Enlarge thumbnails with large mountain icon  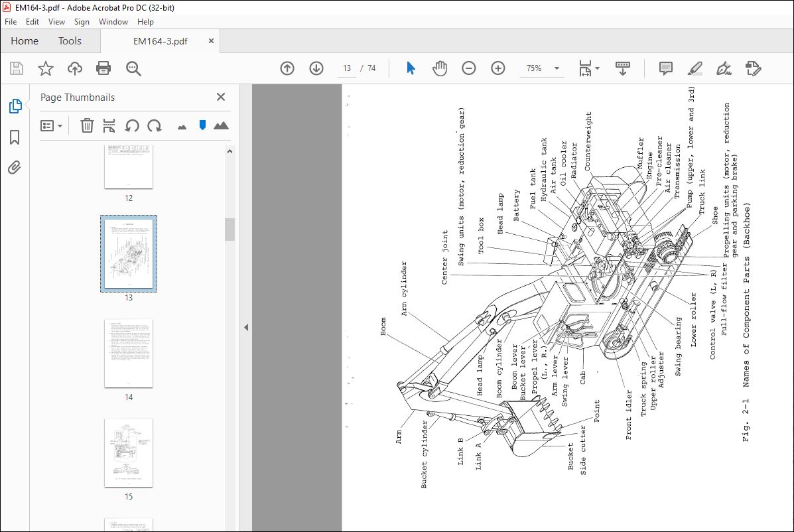pyautogui.click(x=222, y=125)
